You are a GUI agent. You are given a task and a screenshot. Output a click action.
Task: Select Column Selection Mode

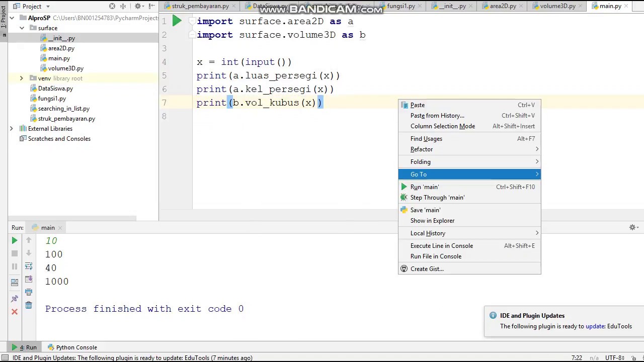(x=469, y=126)
